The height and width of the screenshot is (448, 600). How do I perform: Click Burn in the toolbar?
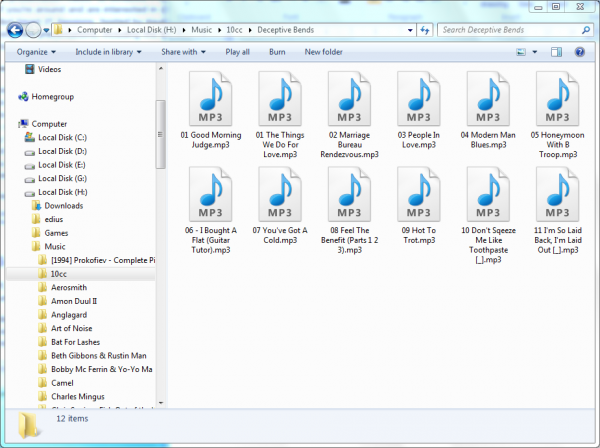click(277, 52)
